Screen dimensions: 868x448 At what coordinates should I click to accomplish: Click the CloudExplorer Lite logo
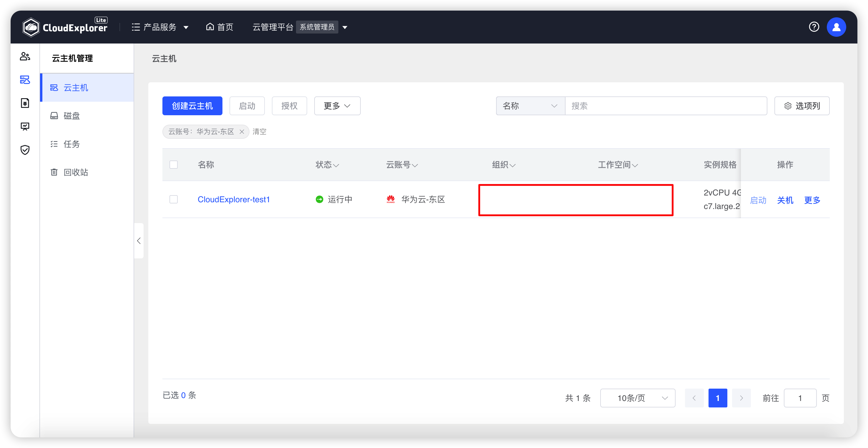pos(65,27)
